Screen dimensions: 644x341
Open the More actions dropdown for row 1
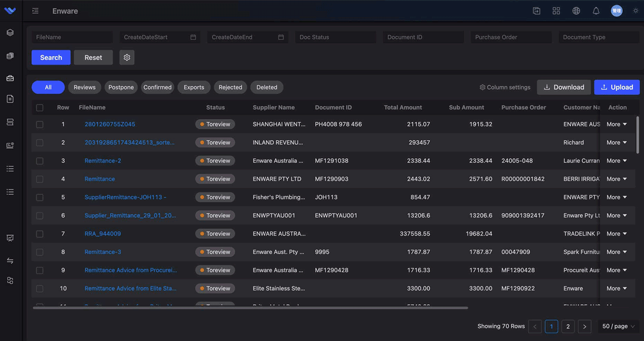coord(617,124)
